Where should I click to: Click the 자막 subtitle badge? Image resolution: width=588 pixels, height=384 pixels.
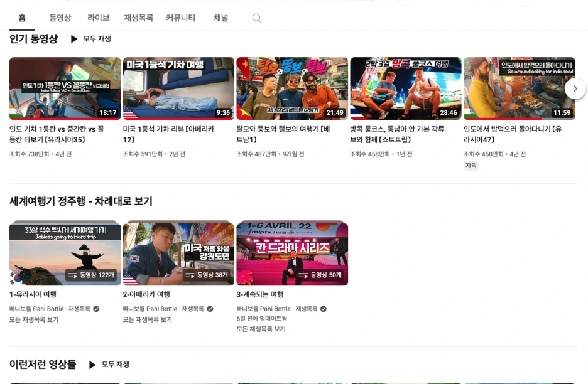point(471,166)
